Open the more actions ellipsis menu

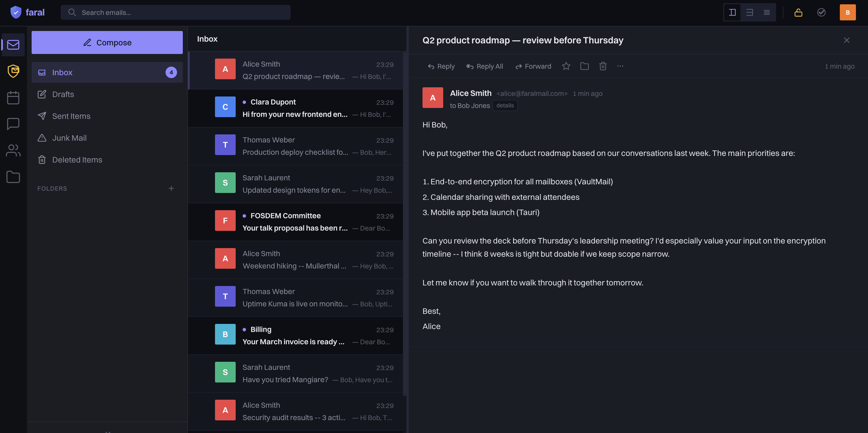(x=620, y=66)
